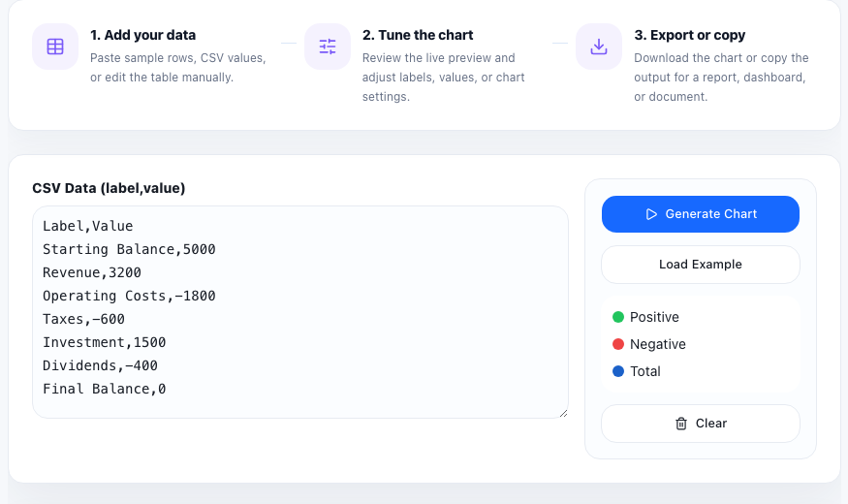Click the red Negative legend dot
Image resolution: width=848 pixels, height=504 pixels.
point(618,344)
